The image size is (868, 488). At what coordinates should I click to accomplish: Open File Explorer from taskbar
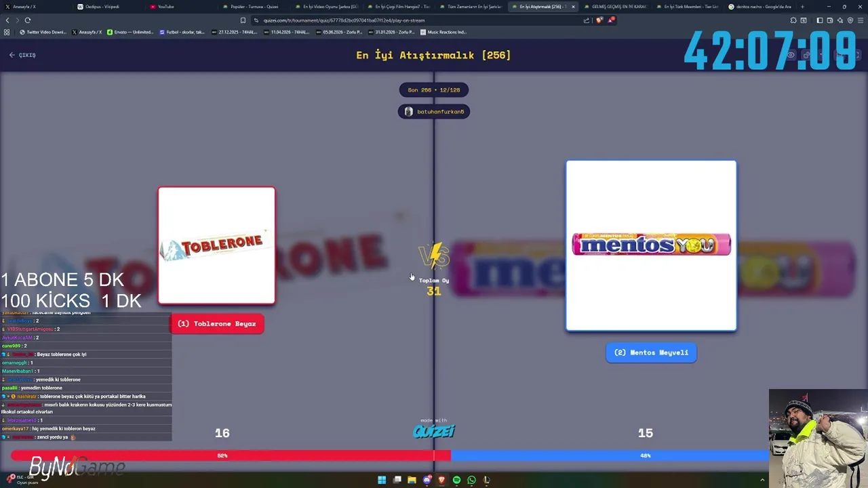click(412, 480)
